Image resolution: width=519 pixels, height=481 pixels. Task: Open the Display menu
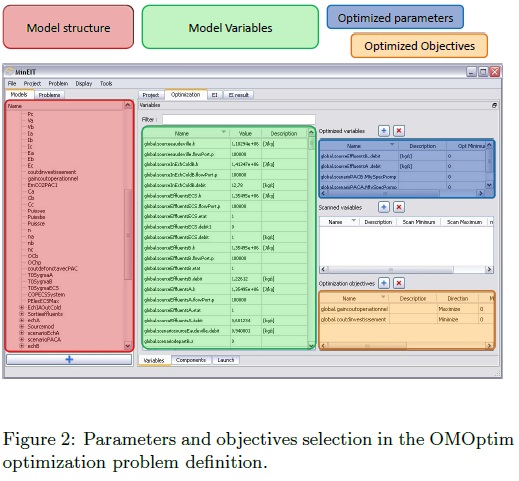[84, 83]
